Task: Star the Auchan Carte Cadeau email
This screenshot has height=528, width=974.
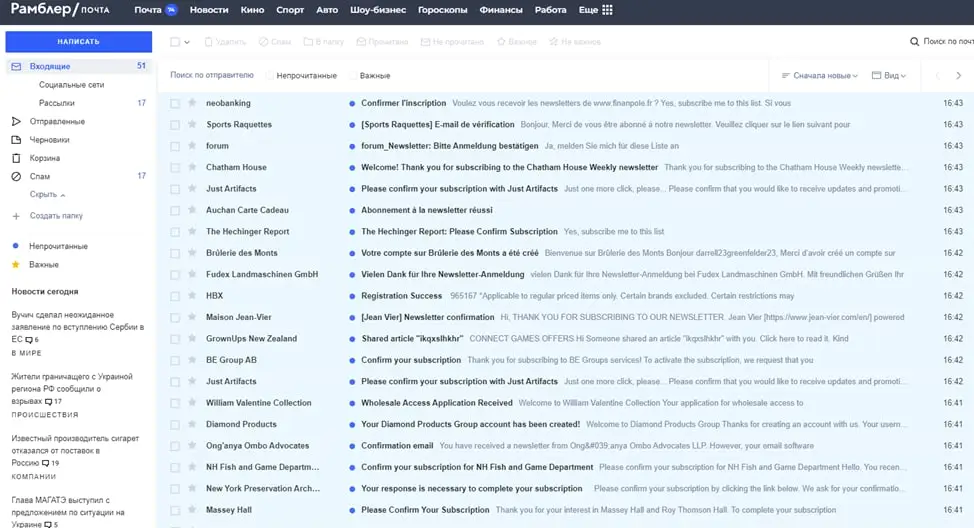Action: tap(192, 210)
